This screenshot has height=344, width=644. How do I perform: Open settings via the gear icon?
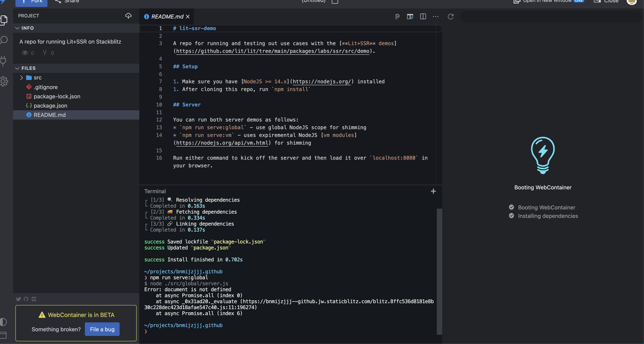click(x=4, y=81)
